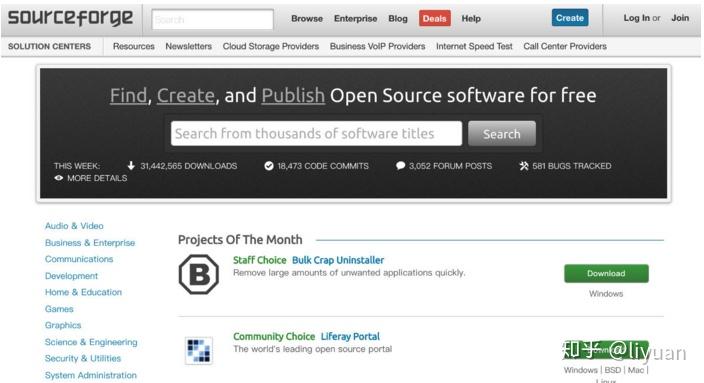Click the Projects Of The Month heading
Screen dimensions: 704x383
(x=240, y=240)
